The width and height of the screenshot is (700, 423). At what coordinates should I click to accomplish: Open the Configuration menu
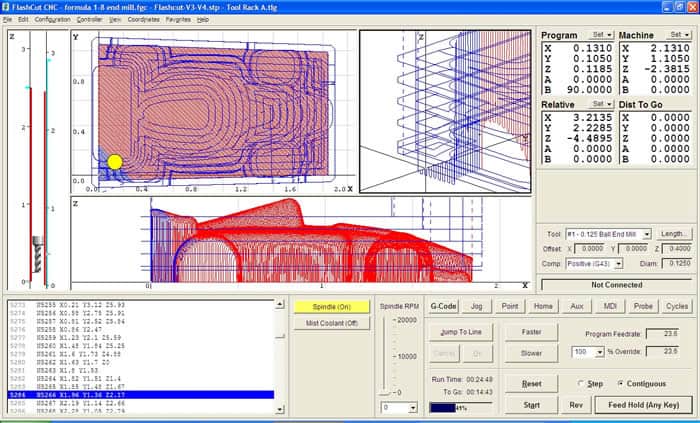coord(53,20)
